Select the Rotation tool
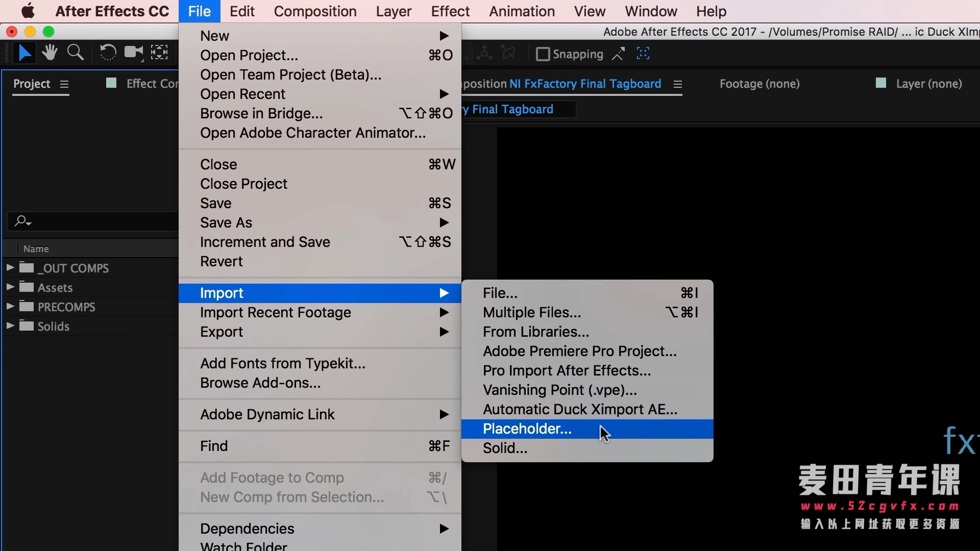980x551 pixels. tap(108, 53)
